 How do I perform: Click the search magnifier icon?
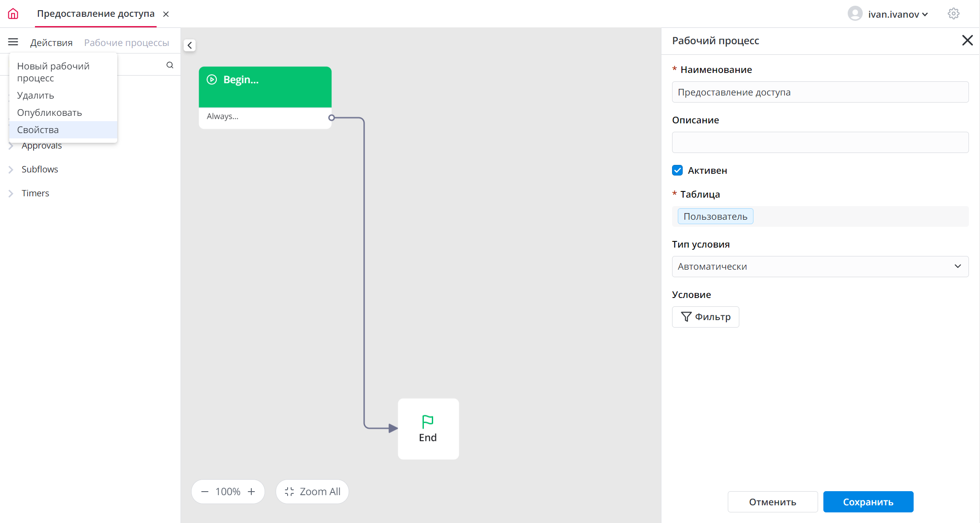tap(170, 65)
